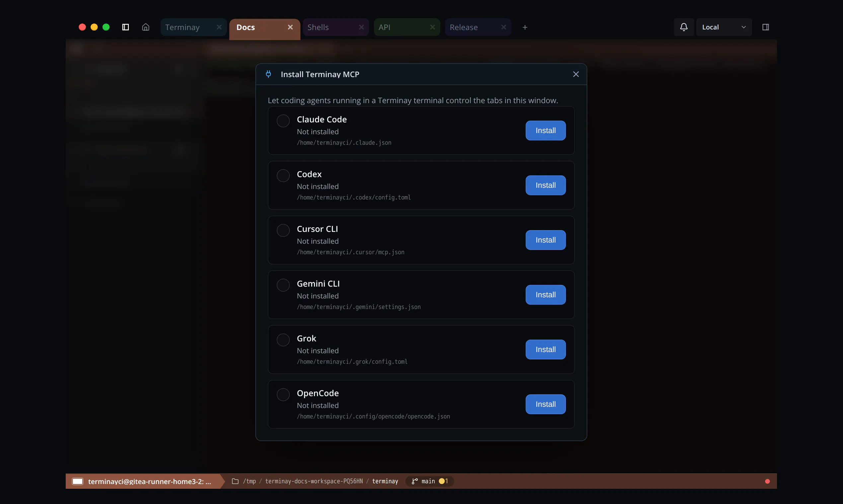Toggle the right panel layout icon
Viewport: 843px width, 504px height.
765,27
